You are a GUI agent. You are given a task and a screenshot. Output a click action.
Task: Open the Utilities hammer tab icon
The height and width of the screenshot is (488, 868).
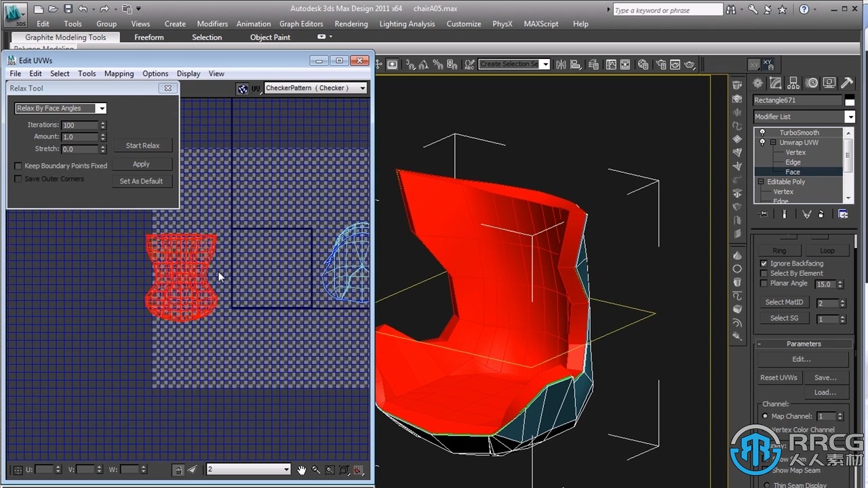click(x=846, y=83)
